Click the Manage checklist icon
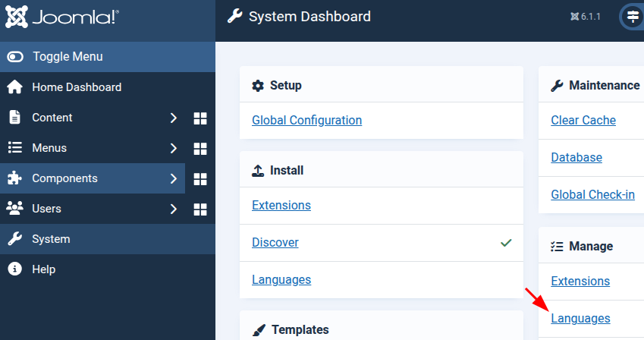The height and width of the screenshot is (340, 644). click(x=557, y=247)
